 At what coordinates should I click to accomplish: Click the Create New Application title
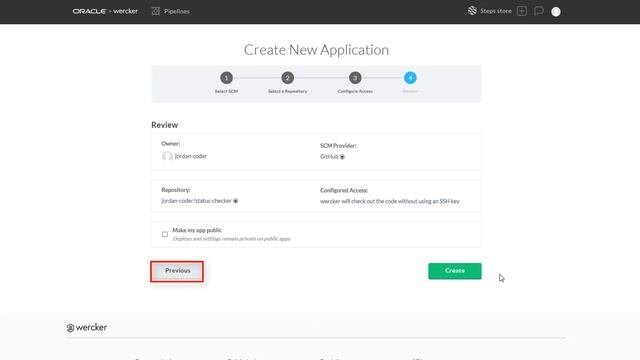click(x=316, y=50)
